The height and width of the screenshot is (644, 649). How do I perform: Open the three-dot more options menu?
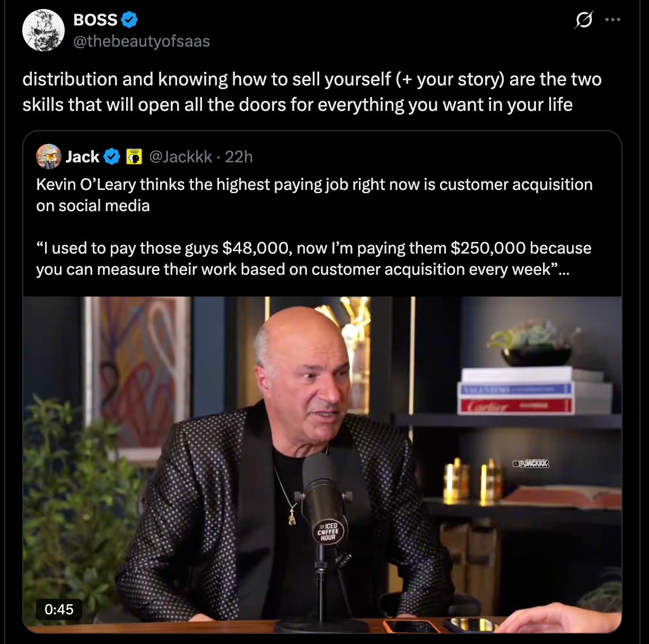point(612,20)
